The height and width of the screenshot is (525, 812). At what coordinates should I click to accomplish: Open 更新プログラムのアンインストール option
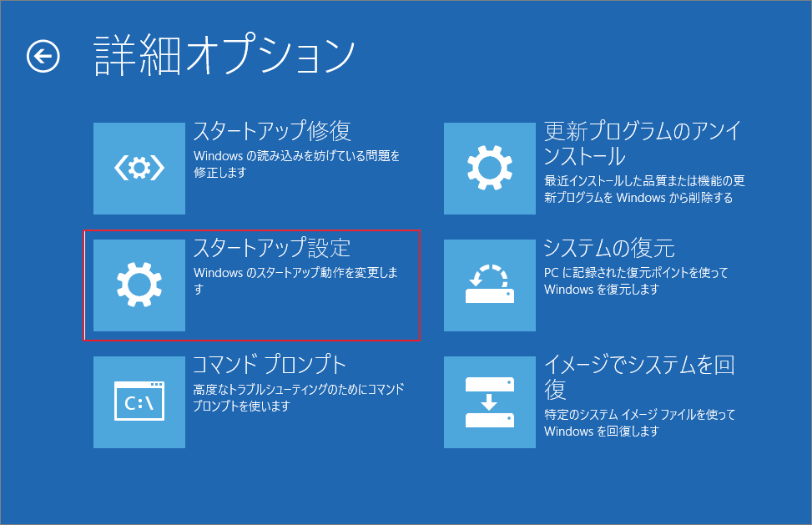point(618,142)
